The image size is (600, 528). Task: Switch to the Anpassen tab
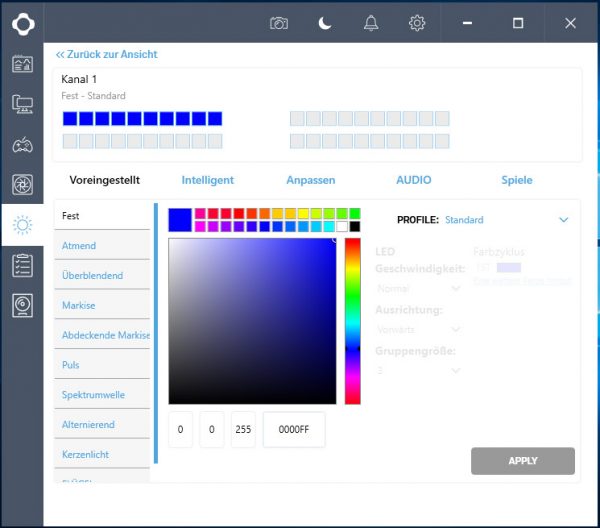coord(311,180)
